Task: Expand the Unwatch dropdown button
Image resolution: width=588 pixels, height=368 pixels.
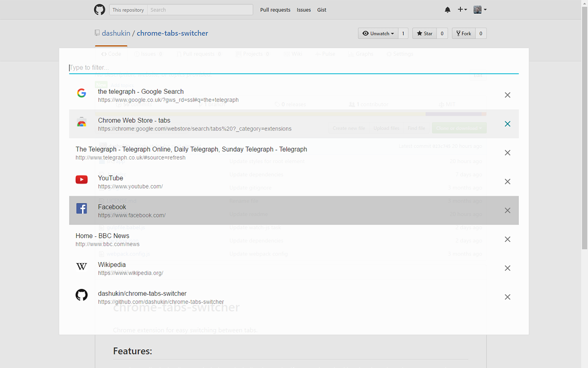Action: pyautogui.click(x=378, y=33)
